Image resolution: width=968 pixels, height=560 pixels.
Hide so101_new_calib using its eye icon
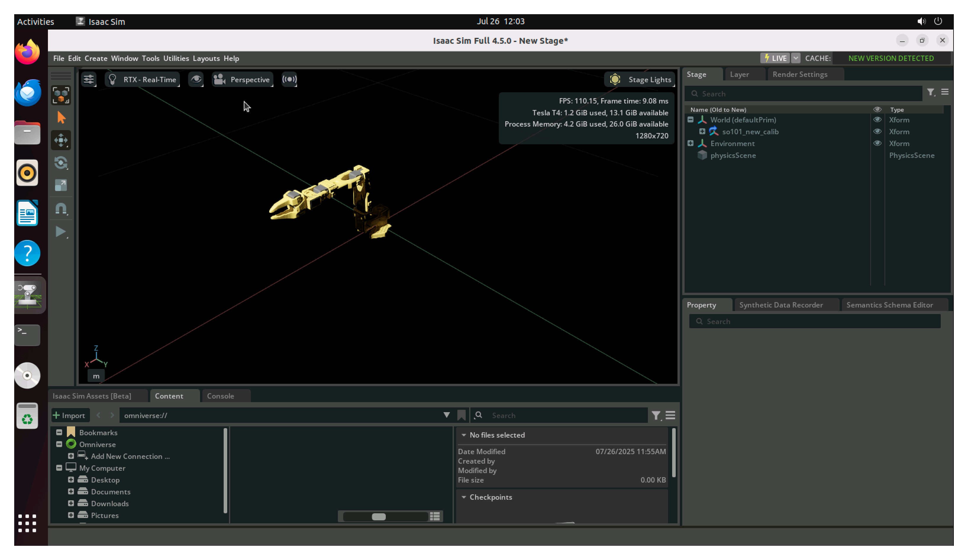coord(877,131)
